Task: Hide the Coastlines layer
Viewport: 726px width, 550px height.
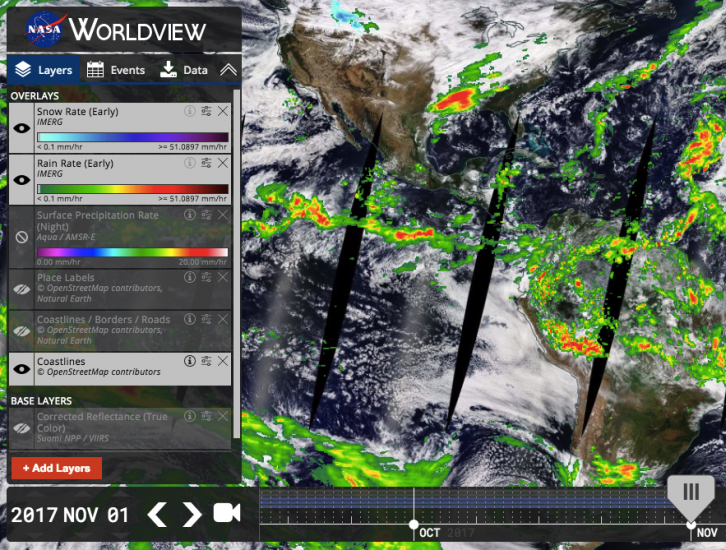Action: click(22, 369)
